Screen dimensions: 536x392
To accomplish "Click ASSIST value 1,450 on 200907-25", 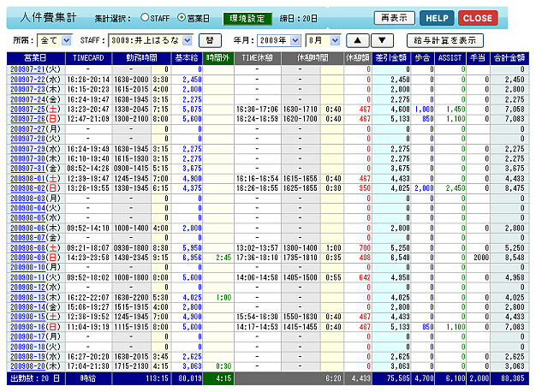I will pyautogui.click(x=456, y=110).
